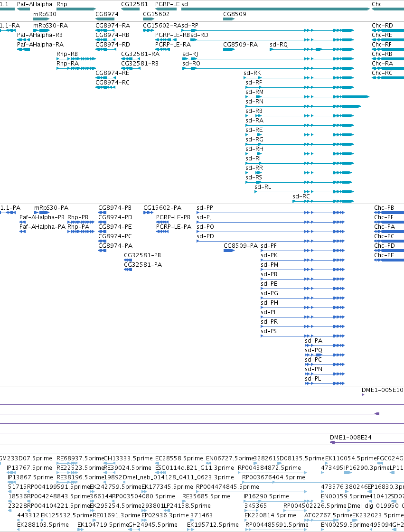Open the DME1-005E10 feature

[383, 390]
